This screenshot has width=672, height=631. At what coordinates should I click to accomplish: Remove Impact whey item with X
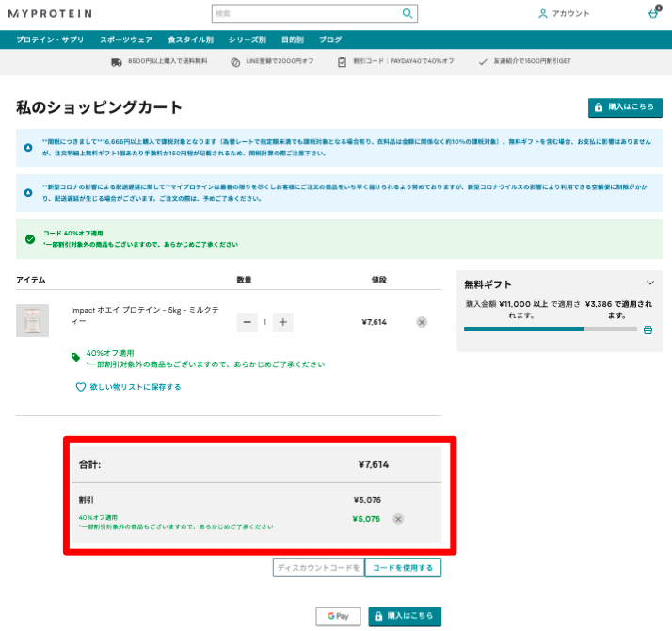tap(422, 322)
